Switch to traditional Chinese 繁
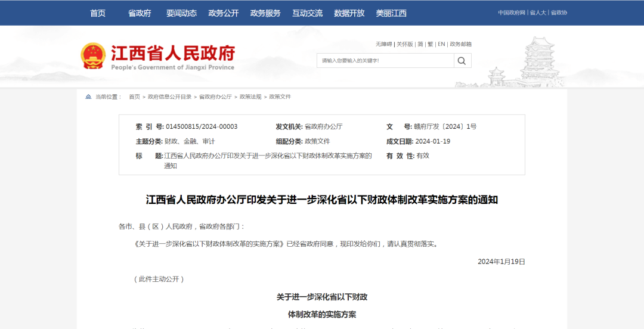The height and width of the screenshot is (329, 644). (x=431, y=44)
